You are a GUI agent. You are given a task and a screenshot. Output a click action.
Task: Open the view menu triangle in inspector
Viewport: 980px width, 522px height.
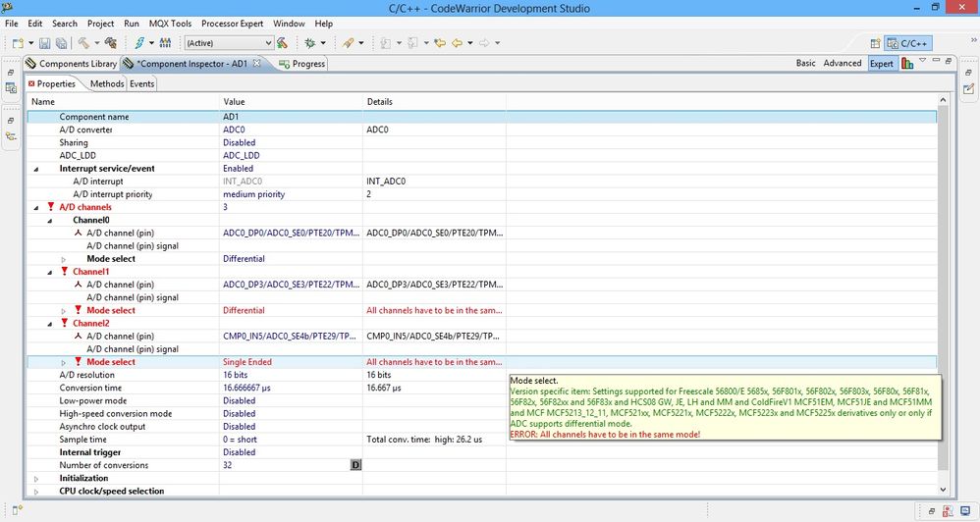pos(922,61)
